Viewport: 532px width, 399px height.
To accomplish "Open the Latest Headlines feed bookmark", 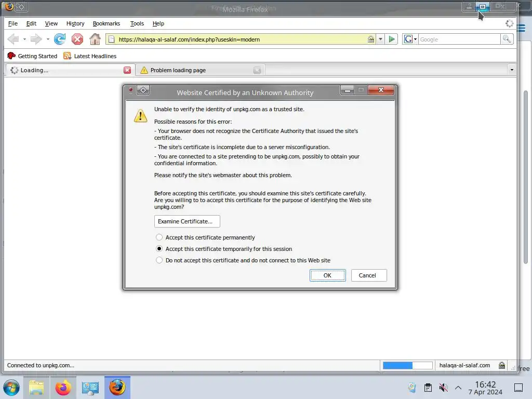I will (90, 56).
